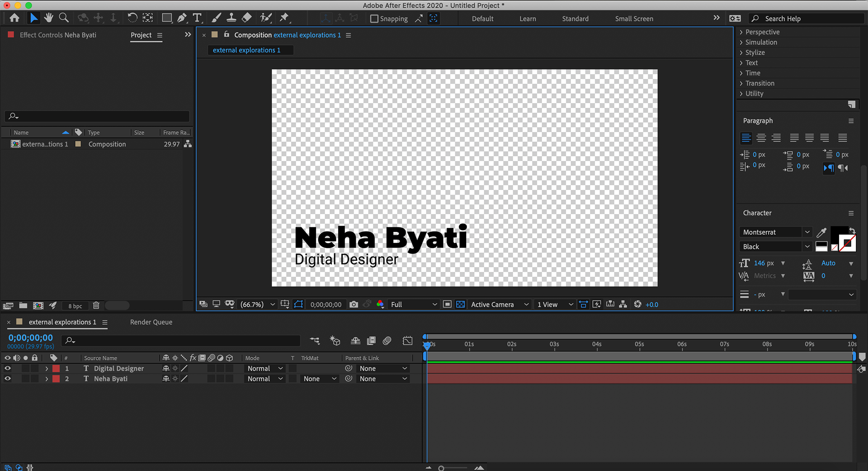Viewport: 868px width, 471px height.
Task: Open the Composition mini-flowchart in timeline
Action: pyautogui.click(x=315, y=341)
